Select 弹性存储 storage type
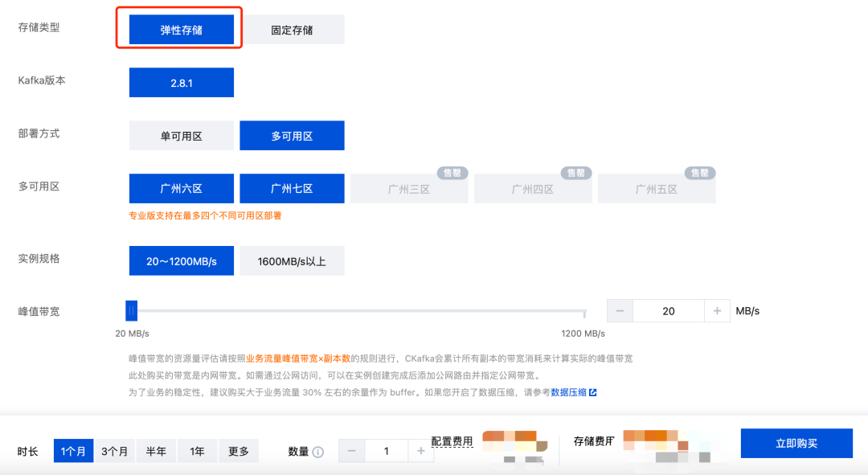The width and height of the screenshot is (868, 475). pos(182,30)
